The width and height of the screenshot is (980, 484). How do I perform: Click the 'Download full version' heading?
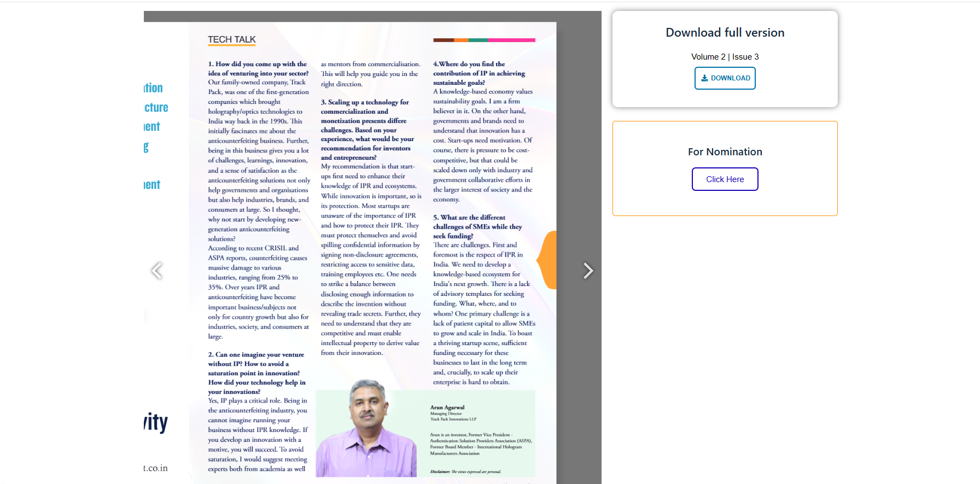(x=725, y=33)
